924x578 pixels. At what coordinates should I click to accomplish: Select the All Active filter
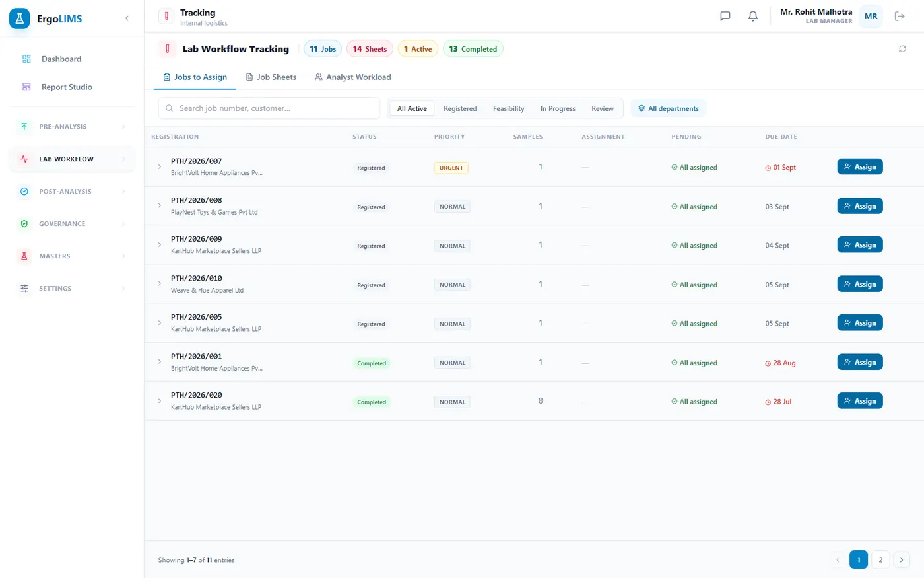click(x=412, y=108)
